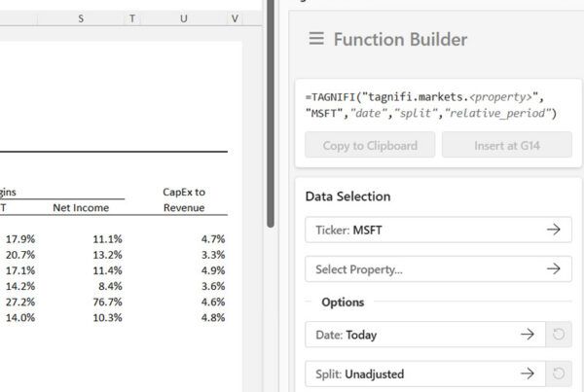Select the cell showing 20.7%
Screen dimensions: 584x392
click(x=19, y=255)
